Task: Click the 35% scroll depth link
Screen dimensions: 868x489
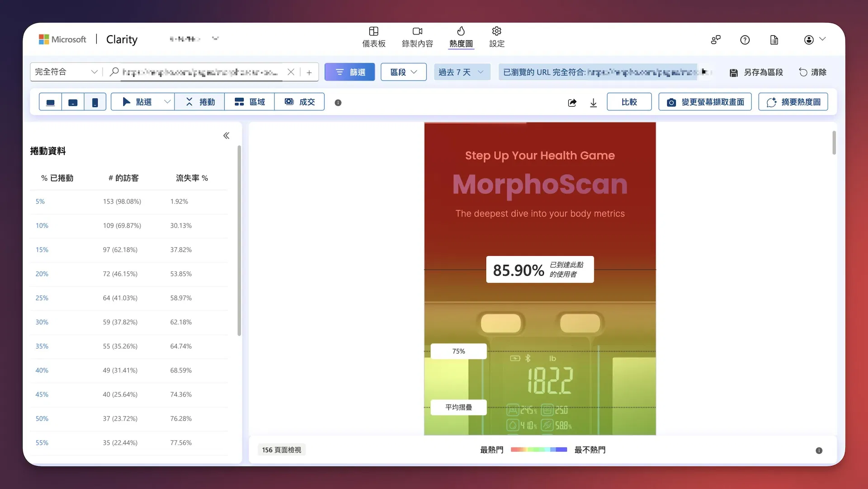Action: pos(42,346)
